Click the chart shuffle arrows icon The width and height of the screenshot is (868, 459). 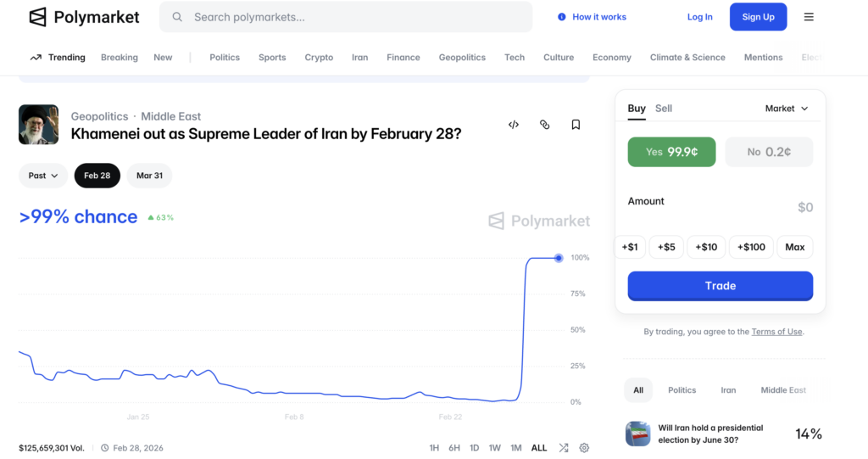click(x=562, y=448)
